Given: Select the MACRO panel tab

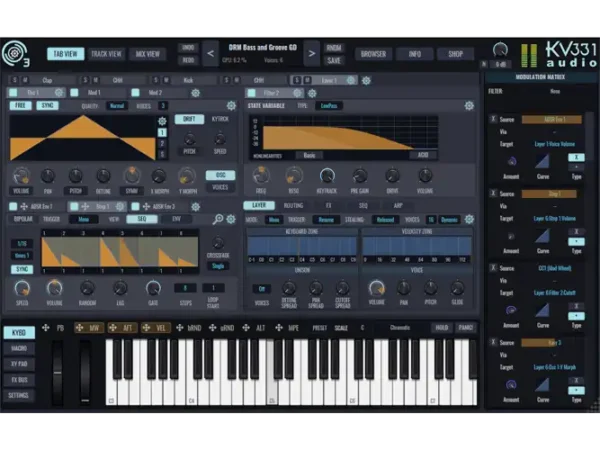Looking at the screenshot, I should 19,348.
